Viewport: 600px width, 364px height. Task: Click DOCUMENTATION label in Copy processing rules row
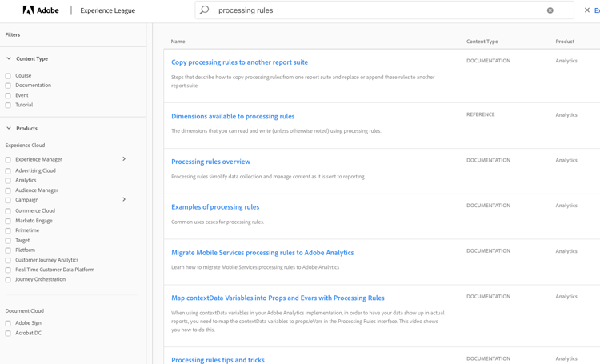[x=488, y=61]
